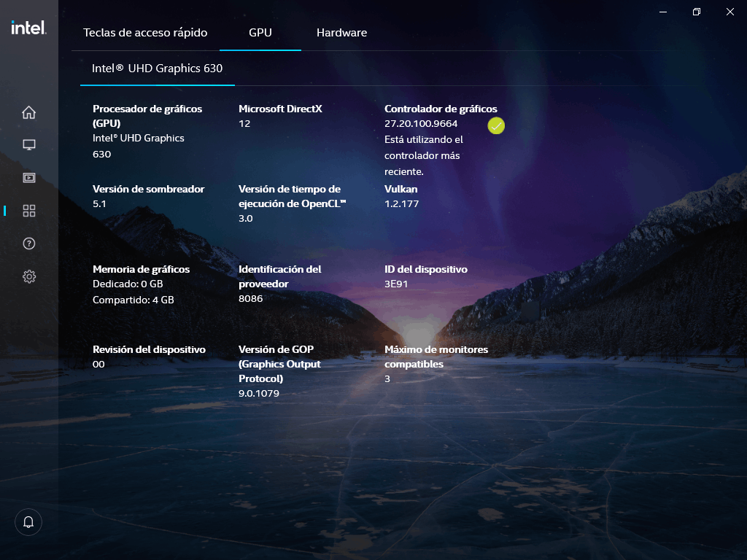Click shader version value 5.1
Image resolution: width=747 pixels, height=560 pixels.
coord(99,204)
